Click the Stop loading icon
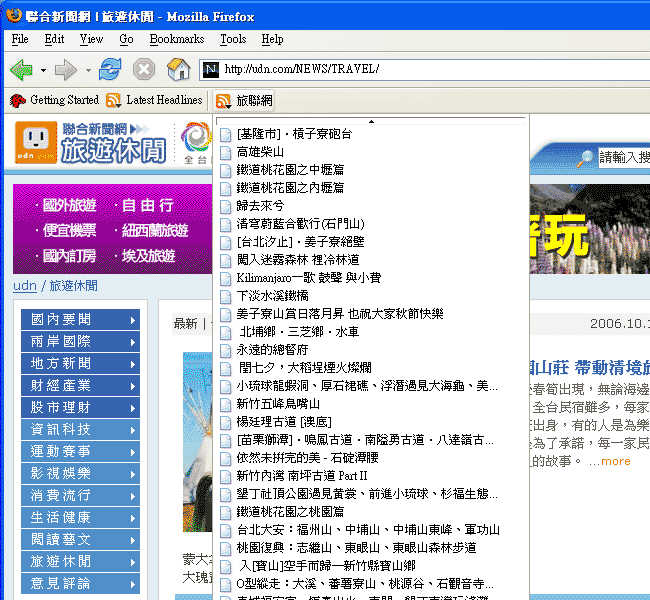 pos(144,69)
